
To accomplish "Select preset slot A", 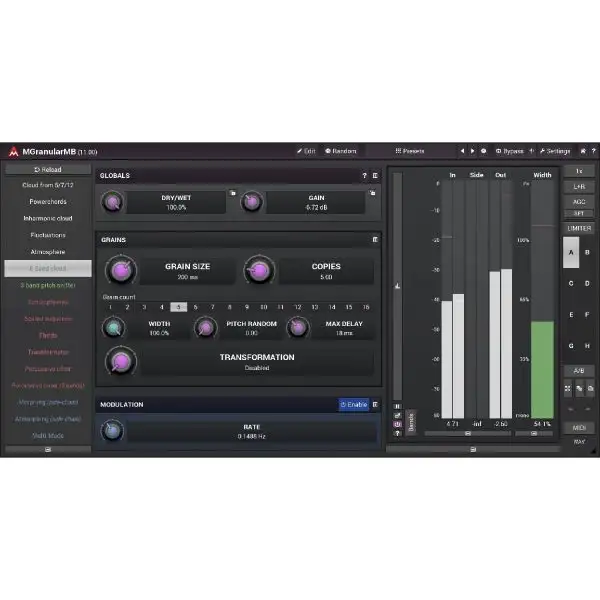I will pyautogui.click(x=571, y=253).
